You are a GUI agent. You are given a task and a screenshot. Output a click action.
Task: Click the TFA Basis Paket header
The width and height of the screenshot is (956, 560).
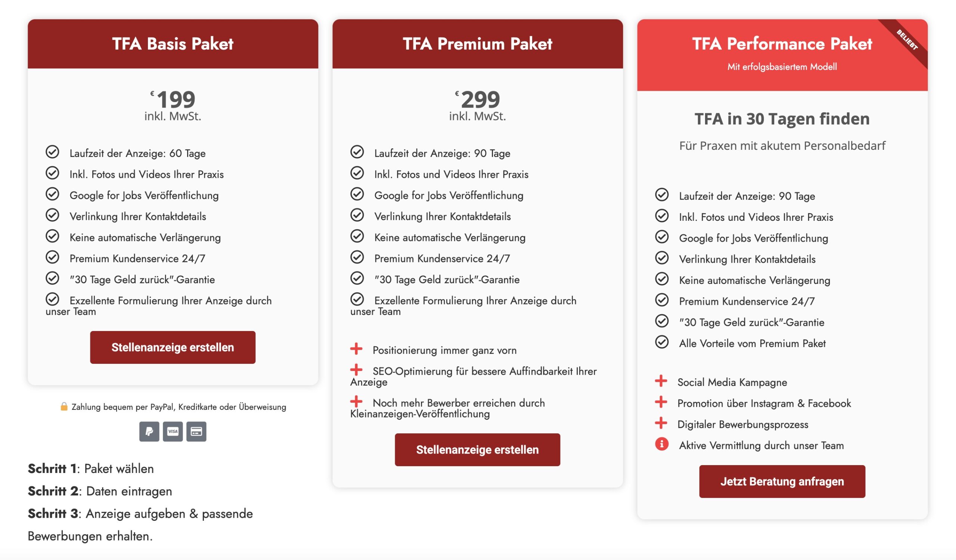[173, 44]
